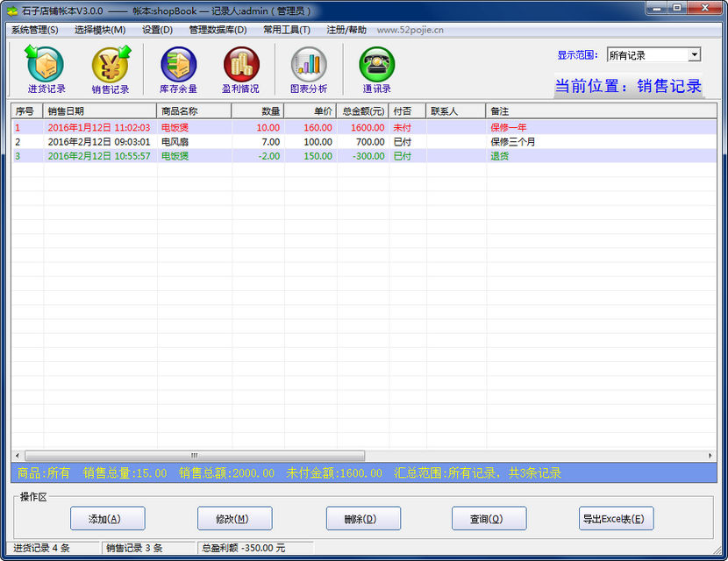Click the 销售总额:2000.00 summary text
Viewport: 728px width, 561px height.
[x=226, y=472]
